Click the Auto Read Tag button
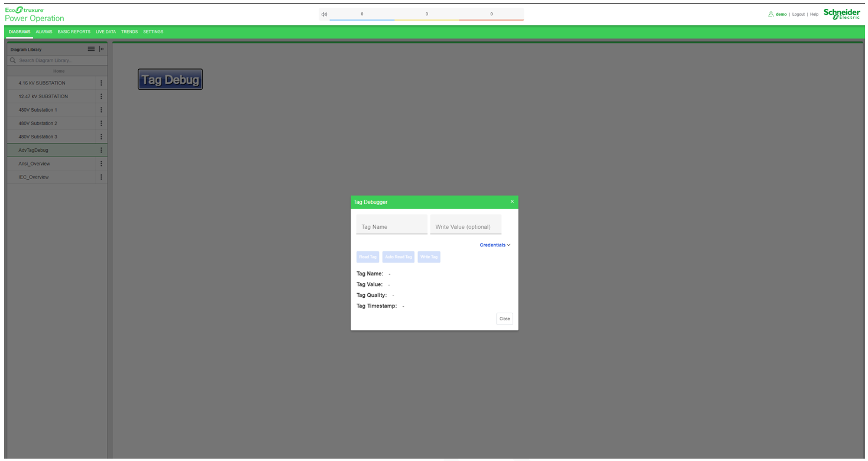This screenshot has height=461, width=868. [x=399, y=257]
